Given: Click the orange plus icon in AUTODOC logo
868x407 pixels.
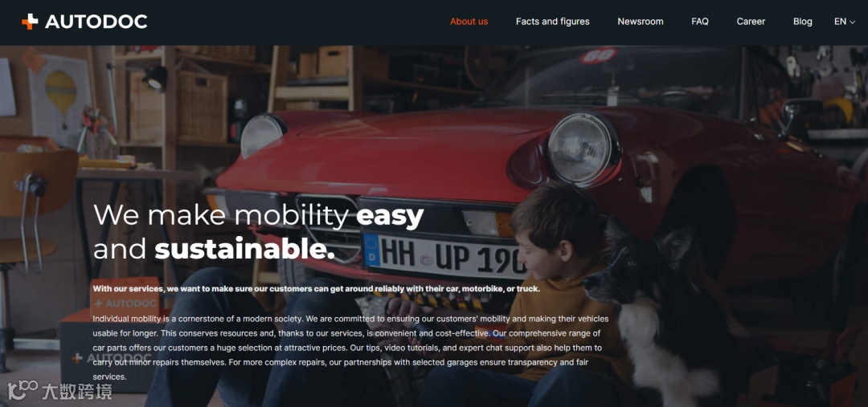Looking at the screenshot, I should point(30,22).
